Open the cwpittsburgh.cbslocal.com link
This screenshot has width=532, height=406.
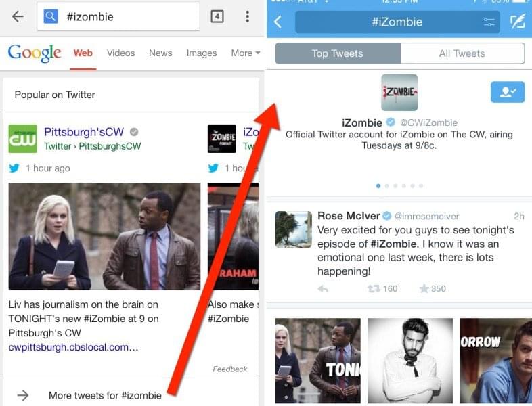coord(73,347)
